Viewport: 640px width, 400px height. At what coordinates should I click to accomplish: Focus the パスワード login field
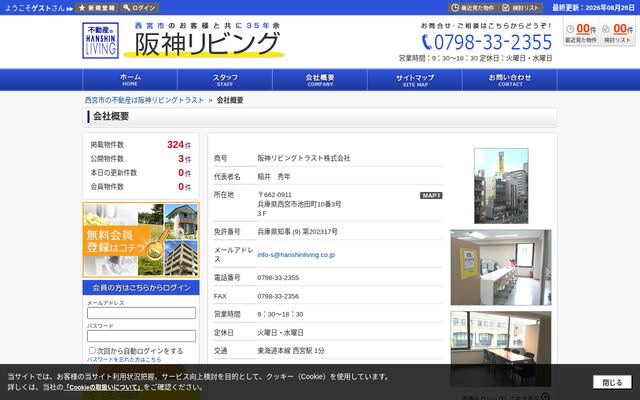point(141,336)
